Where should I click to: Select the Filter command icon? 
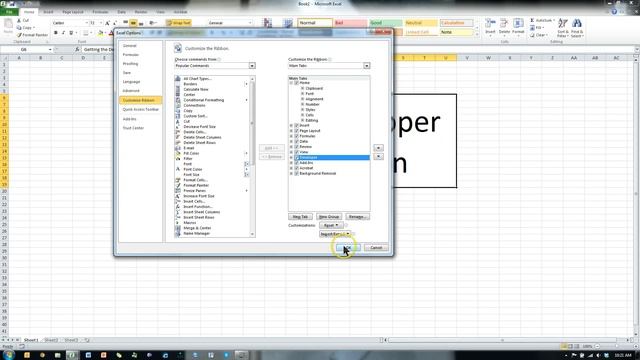tap(178, 158)
